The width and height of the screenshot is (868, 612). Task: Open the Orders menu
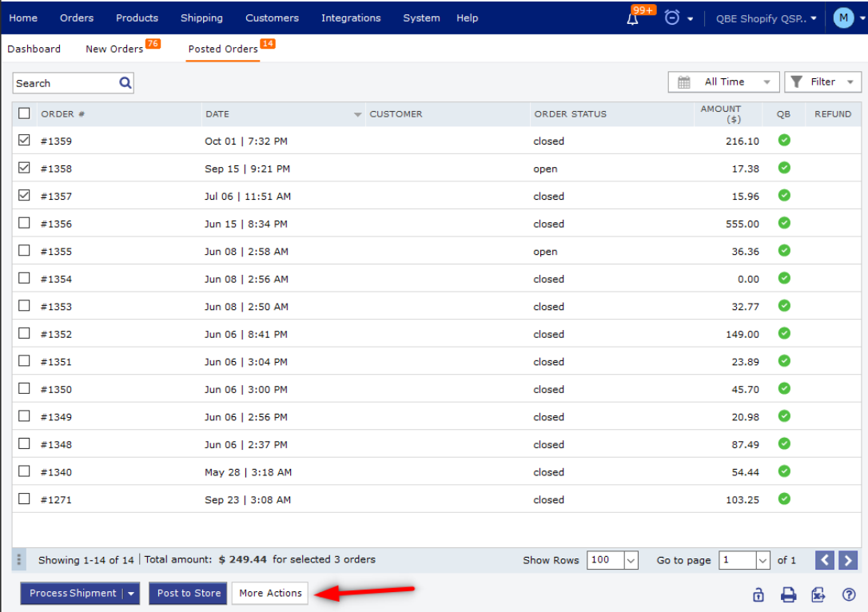point(77,18)
